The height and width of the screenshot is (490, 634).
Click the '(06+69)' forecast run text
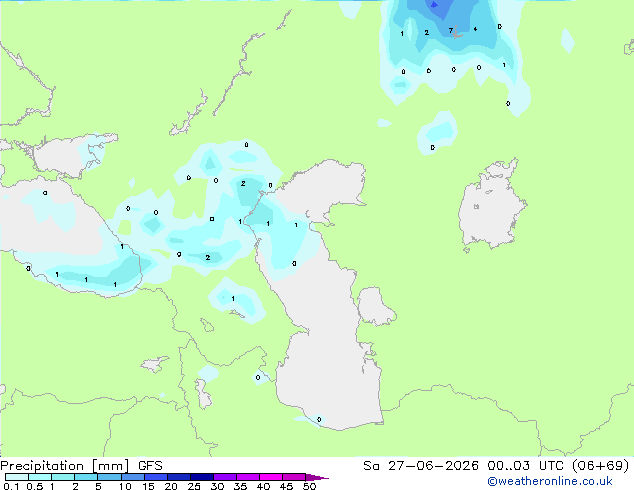point(600,466)
